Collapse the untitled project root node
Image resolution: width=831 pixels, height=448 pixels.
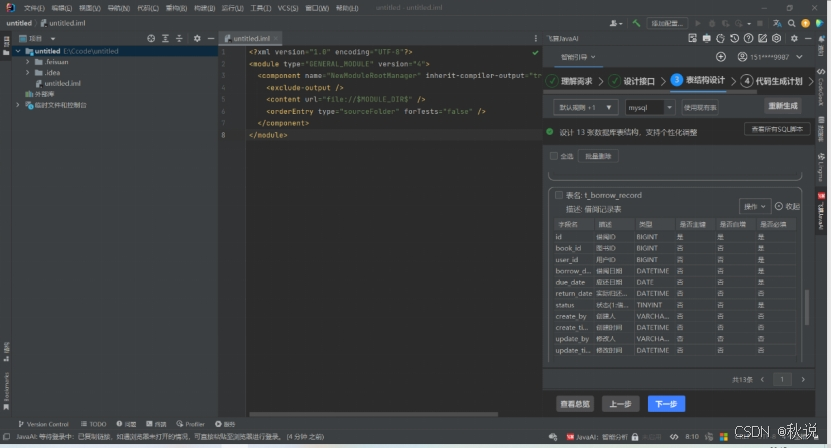(x=18, y=51)
